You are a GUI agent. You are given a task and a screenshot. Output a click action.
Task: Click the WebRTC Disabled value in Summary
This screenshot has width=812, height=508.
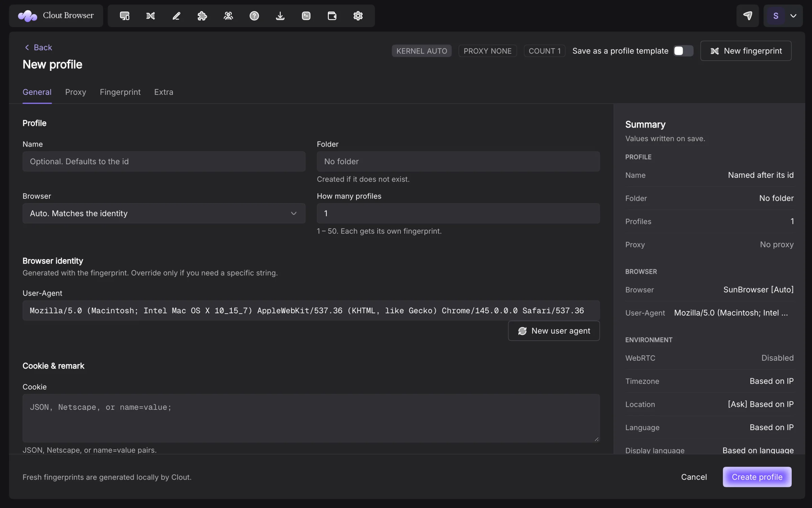tap(777, 358)
